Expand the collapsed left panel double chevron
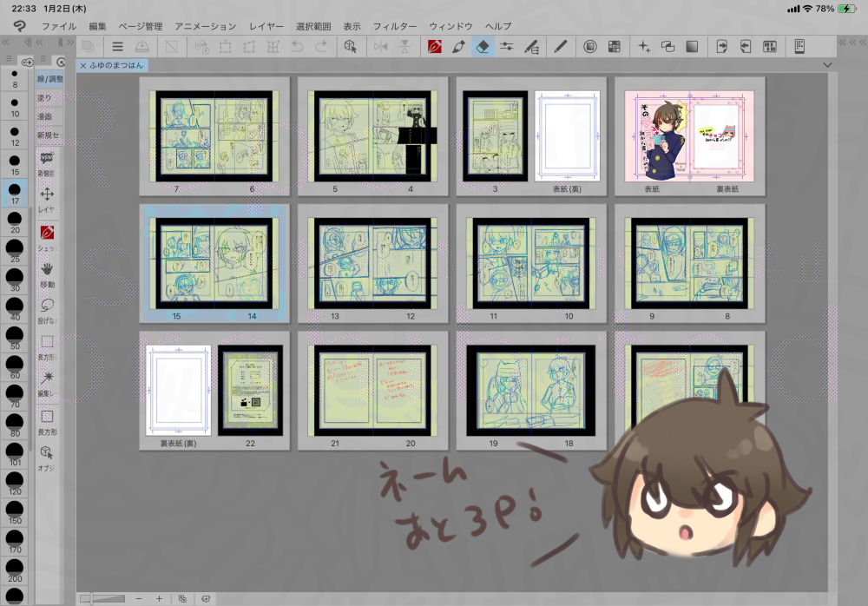The image size is (868, 606). pyautogui.click(x=5, y=43)
